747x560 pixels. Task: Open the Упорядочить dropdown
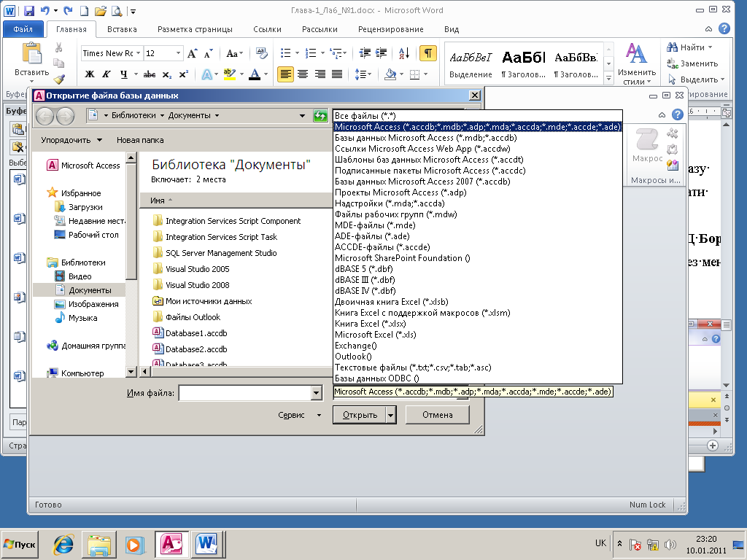tap(71, 140)
